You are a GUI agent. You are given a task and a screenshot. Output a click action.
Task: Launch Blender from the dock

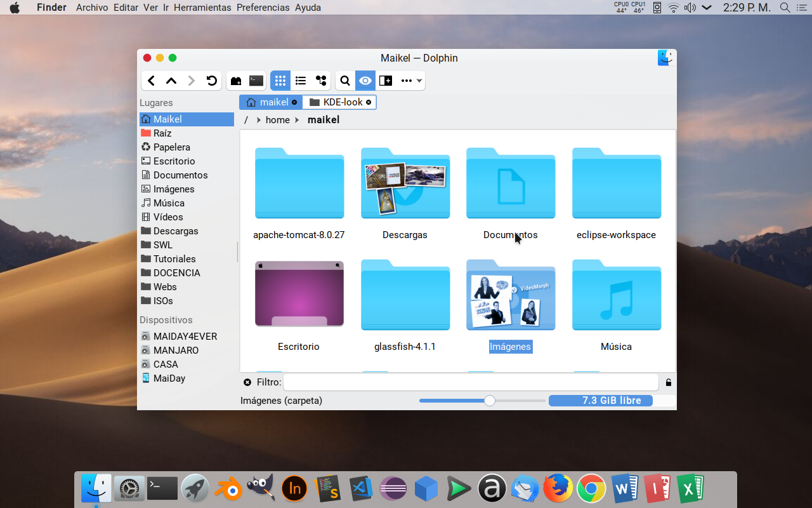228,489
